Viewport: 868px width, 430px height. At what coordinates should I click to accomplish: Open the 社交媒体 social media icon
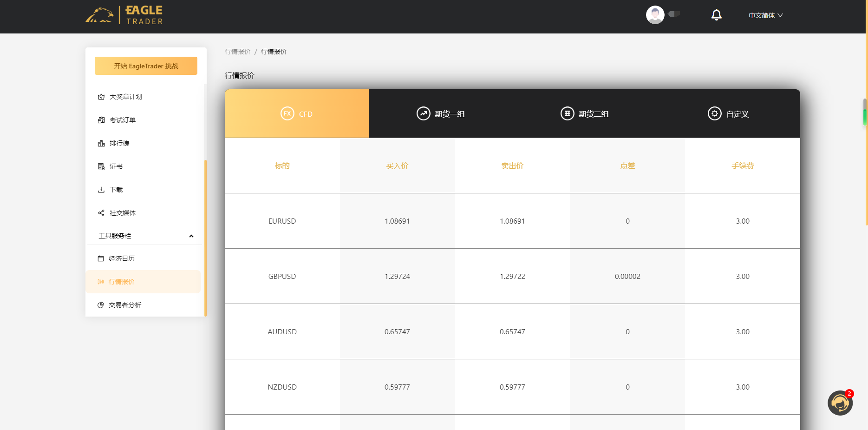102,212
